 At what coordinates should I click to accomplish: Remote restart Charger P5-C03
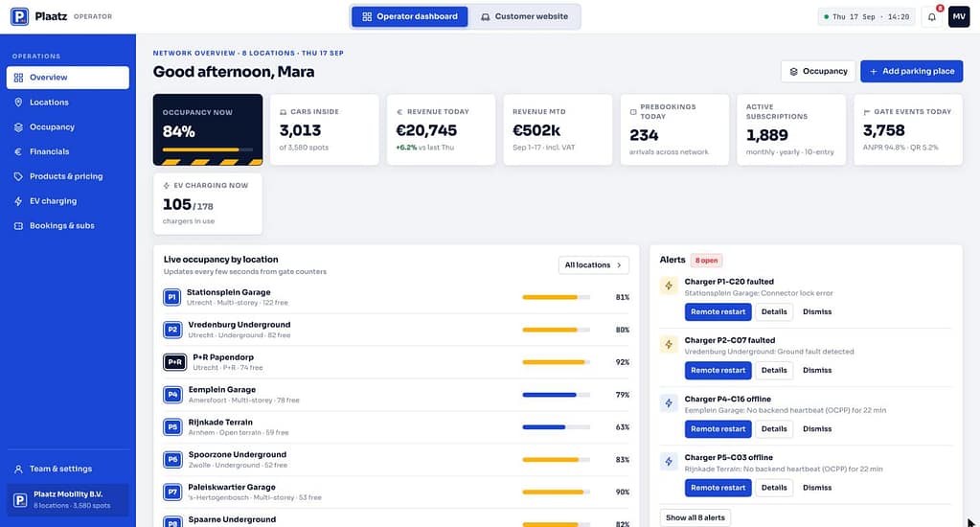tap(718, 488)
